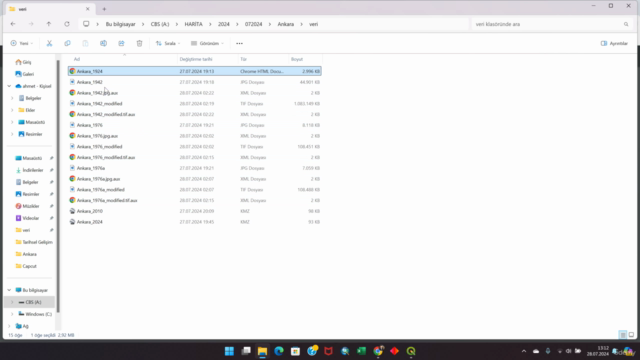This screenshot has width=640, height=360.
Task: Refresh the current folder view
Action: point(67,24)
